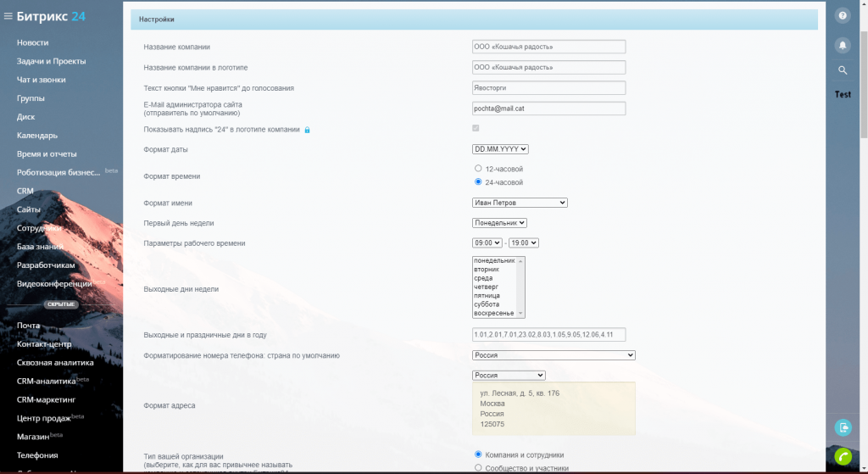
Task: Open the phone country default Россия dropdown
Action: (x=554, y=355)
